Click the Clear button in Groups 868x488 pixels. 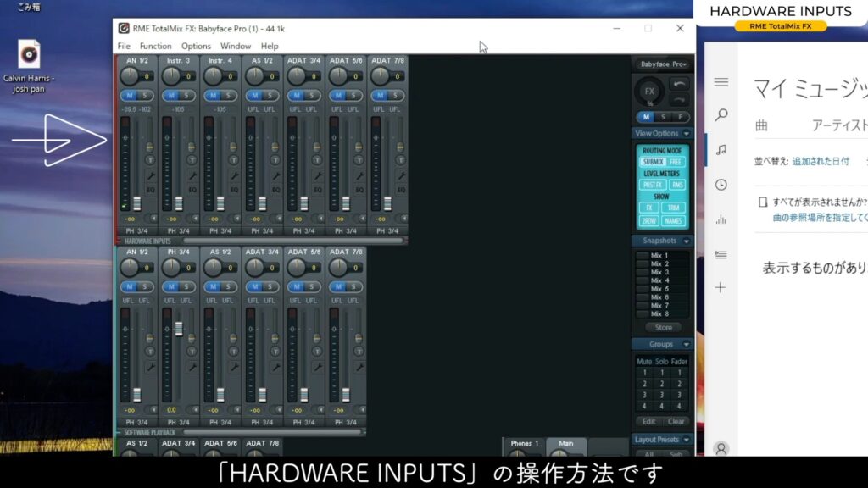click(x=676, y=422)
